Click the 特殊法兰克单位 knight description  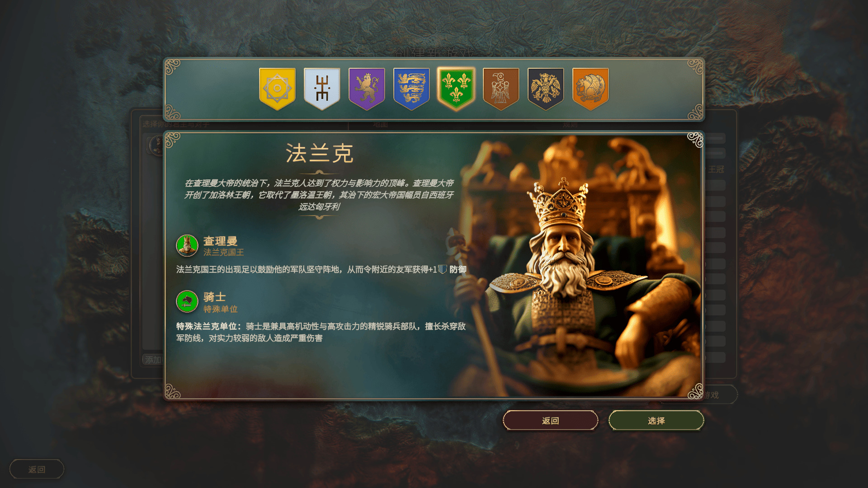coord(321,332)
